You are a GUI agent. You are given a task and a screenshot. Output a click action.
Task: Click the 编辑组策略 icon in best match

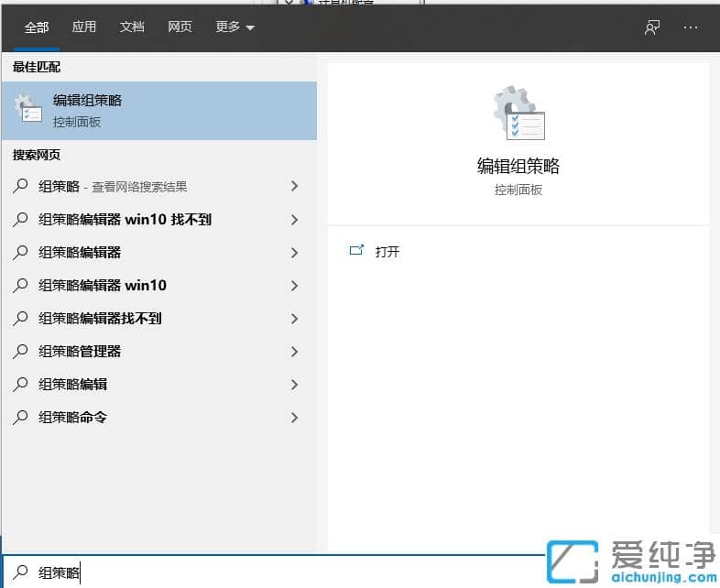tap(28, 109)
